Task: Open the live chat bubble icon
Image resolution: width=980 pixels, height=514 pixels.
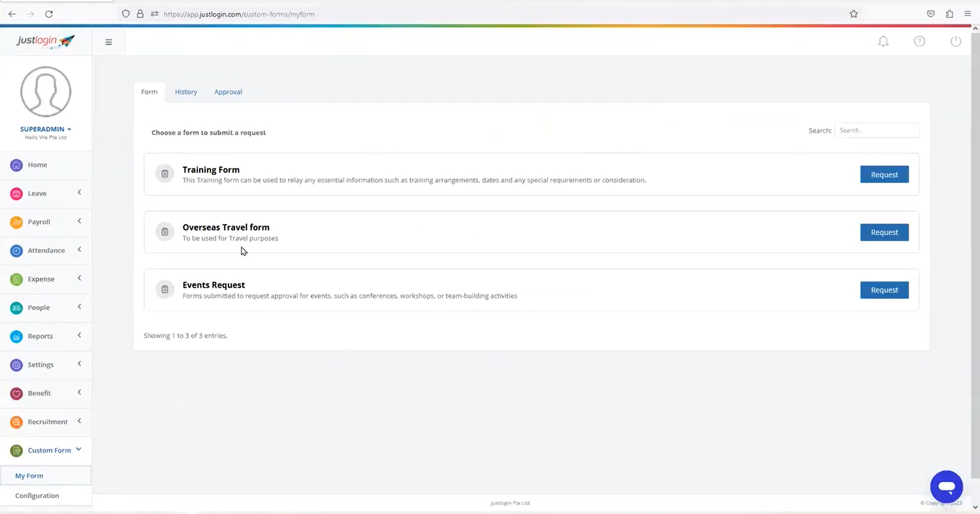Action: [946, 486]
